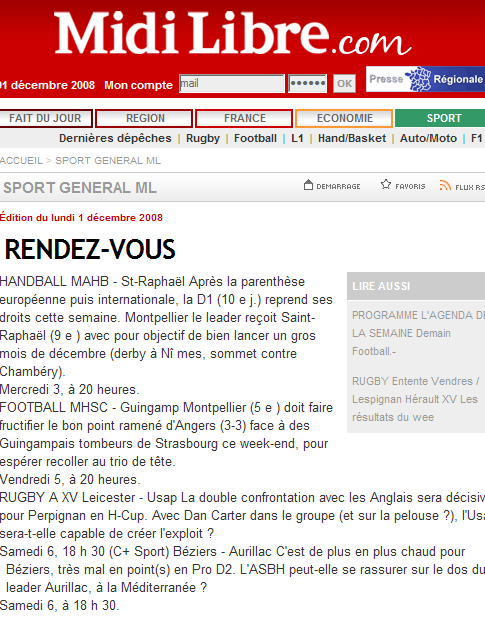The width and height of the screenshot is (485, 640).
Task: Click 'HANDBALL MAHB - St-Raphaël' text
Action: 93,282
